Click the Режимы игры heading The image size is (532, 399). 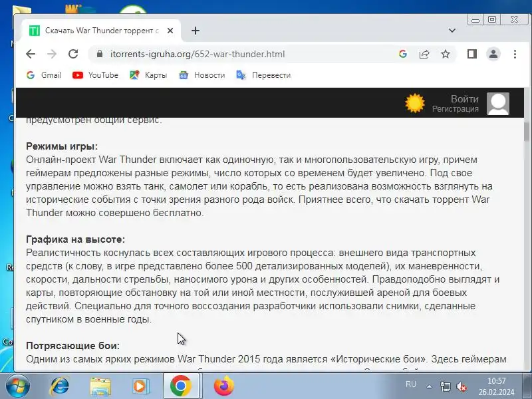(62, 146)
